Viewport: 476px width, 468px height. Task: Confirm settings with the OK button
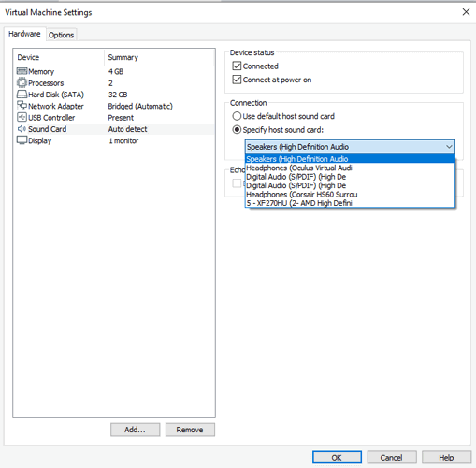point(337,458)
